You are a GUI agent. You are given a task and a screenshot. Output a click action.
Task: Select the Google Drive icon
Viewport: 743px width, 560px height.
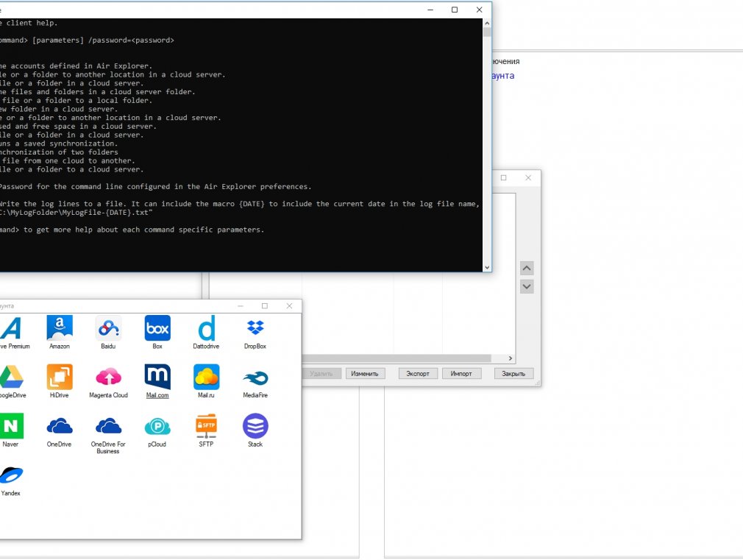(11, 377)
